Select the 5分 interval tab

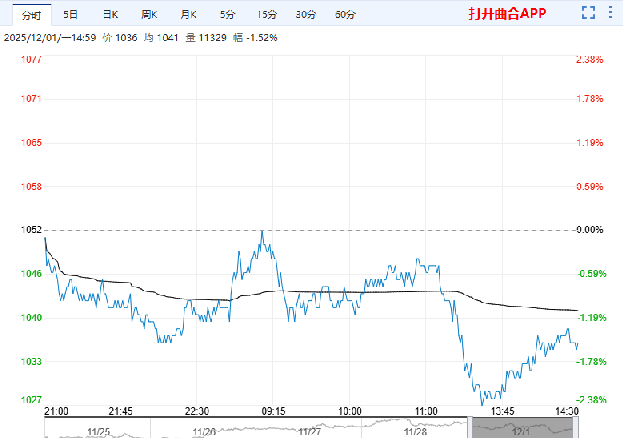228,15
